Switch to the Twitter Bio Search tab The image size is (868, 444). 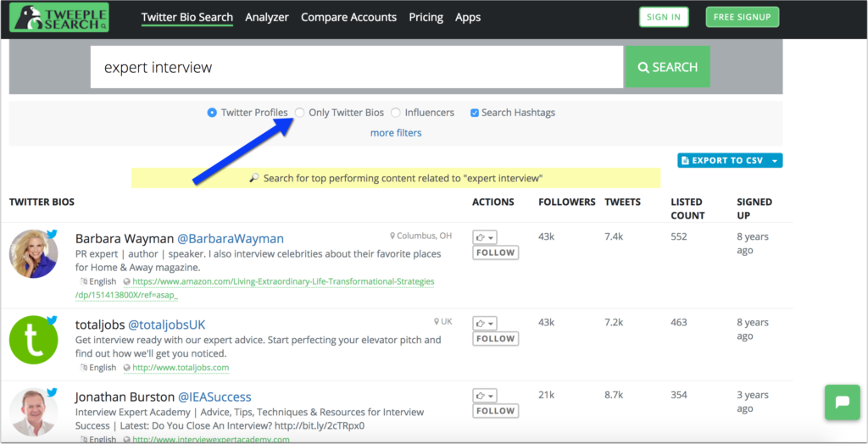coord(187,17)
